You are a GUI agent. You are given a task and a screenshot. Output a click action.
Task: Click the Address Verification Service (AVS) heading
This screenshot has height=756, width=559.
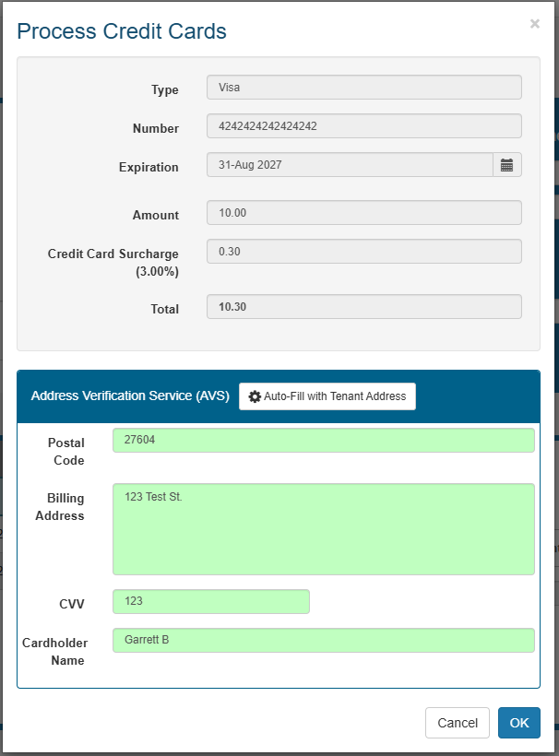coord(130,396)
